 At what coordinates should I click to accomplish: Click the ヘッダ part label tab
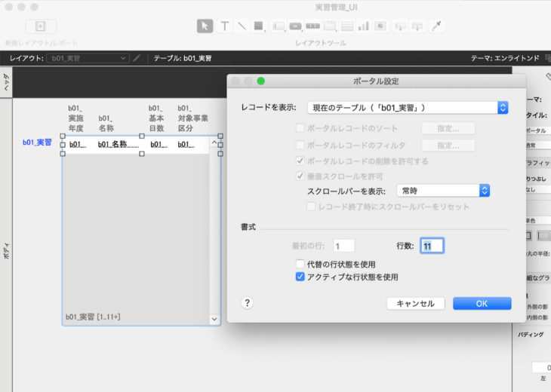coord(6,83)
